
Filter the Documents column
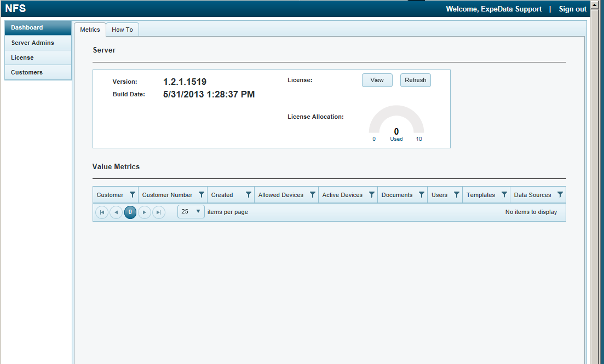pos(422,194)
